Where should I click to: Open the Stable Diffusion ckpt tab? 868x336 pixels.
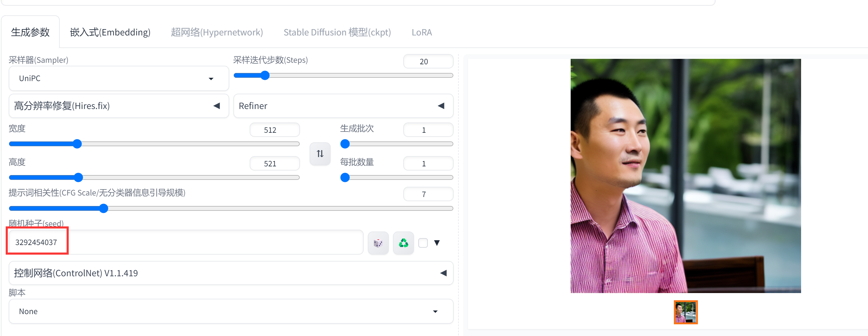[x=337, y=32]
